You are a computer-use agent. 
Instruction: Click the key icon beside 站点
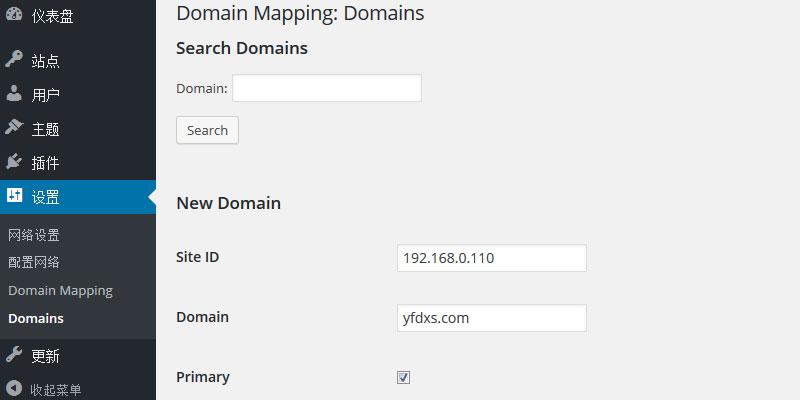[x=14, y=59]
